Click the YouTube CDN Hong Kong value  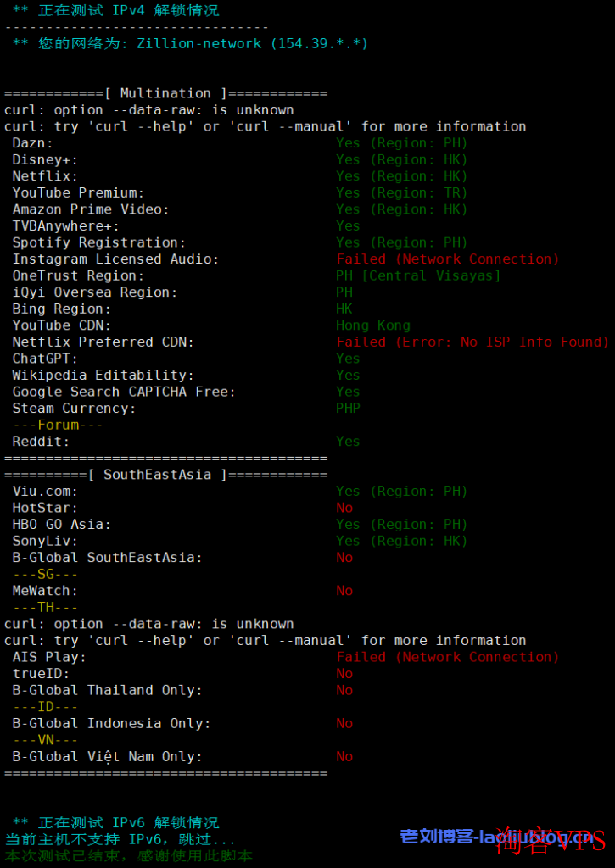pyautogui.click(x=373, y=325)
